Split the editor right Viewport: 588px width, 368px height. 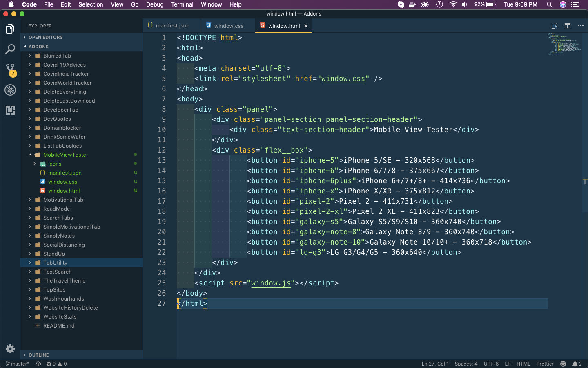[568, 26]
